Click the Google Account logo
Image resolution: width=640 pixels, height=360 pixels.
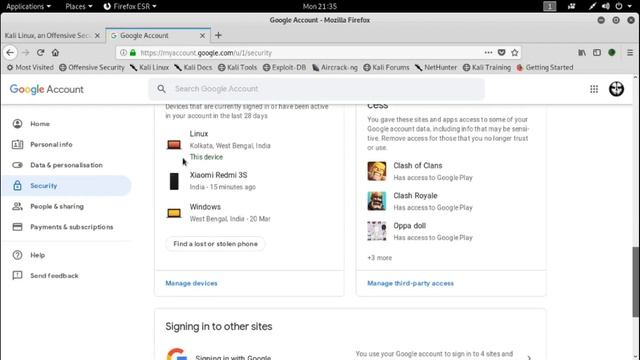(x=47, y=89)
